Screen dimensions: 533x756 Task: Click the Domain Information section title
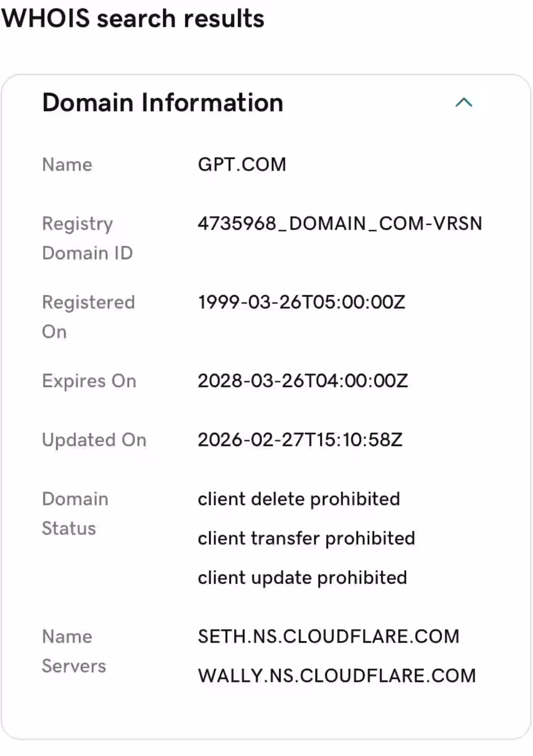[x=162, y=102]
